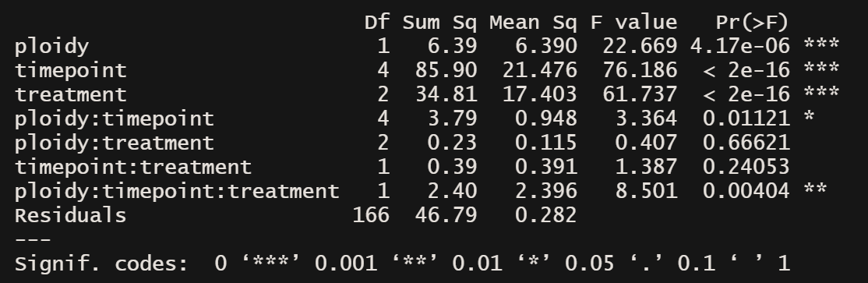The width and height of the screenshot is (868, 283).
Task: Click the Pr(>F) column header
Action: coord(752,23)
